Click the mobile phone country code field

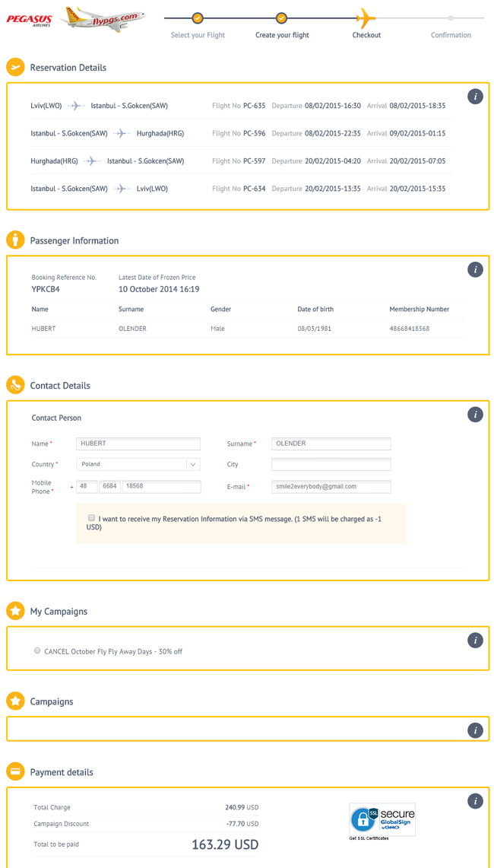[87, 487]
